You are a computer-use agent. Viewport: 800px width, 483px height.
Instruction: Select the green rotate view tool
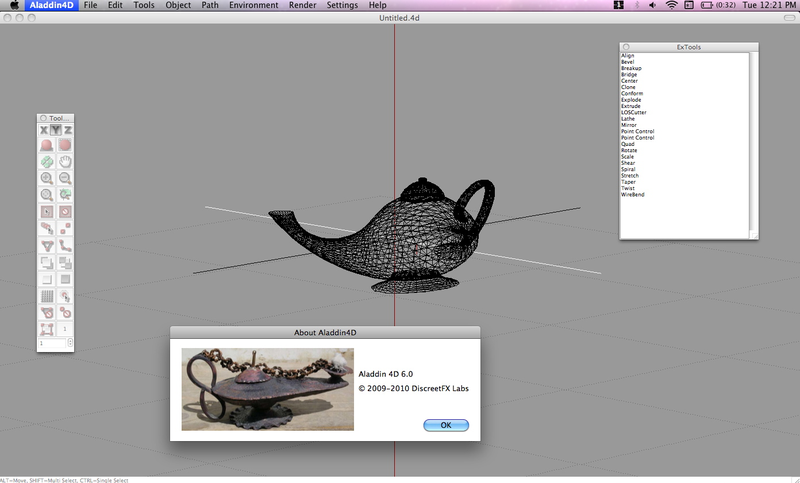click(47, 161)
